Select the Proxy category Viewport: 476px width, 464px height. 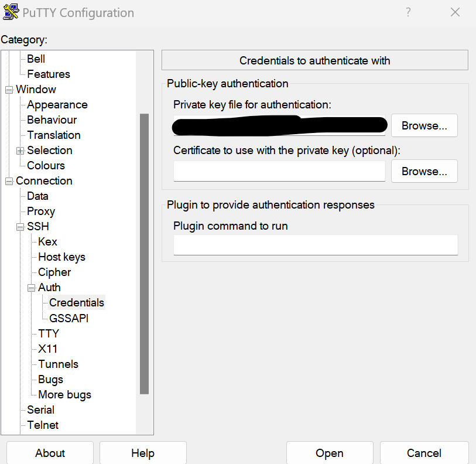click(41, 211)
